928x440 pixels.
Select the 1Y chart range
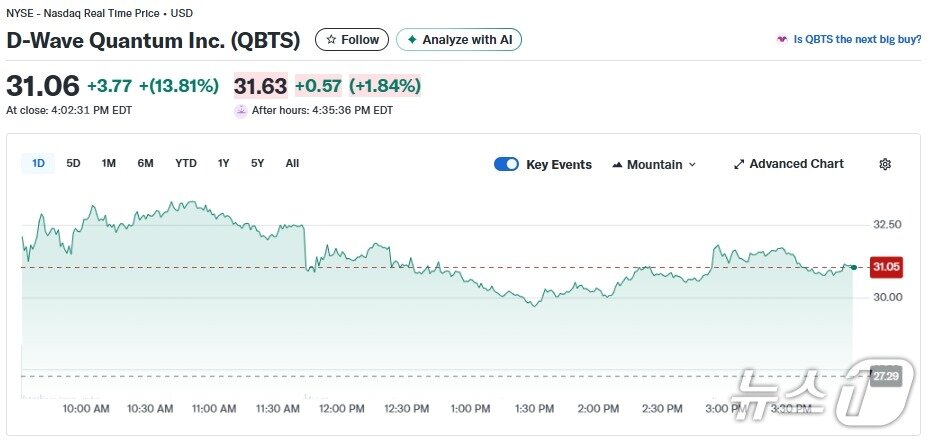point(224,163)
